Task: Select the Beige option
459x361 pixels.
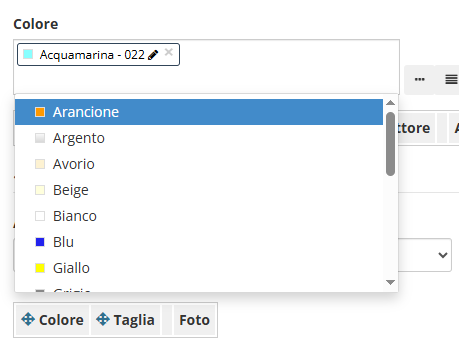Action: tap(199, 190)
